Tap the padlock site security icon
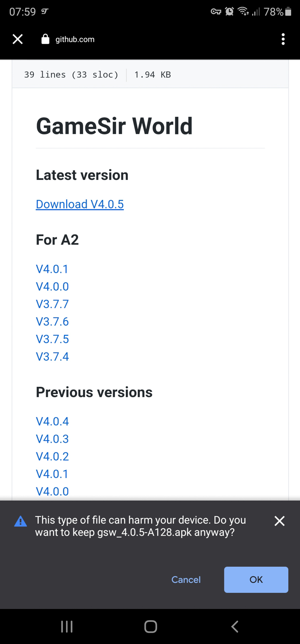Screen dimensions: 300x644 (x=45, y=39)
